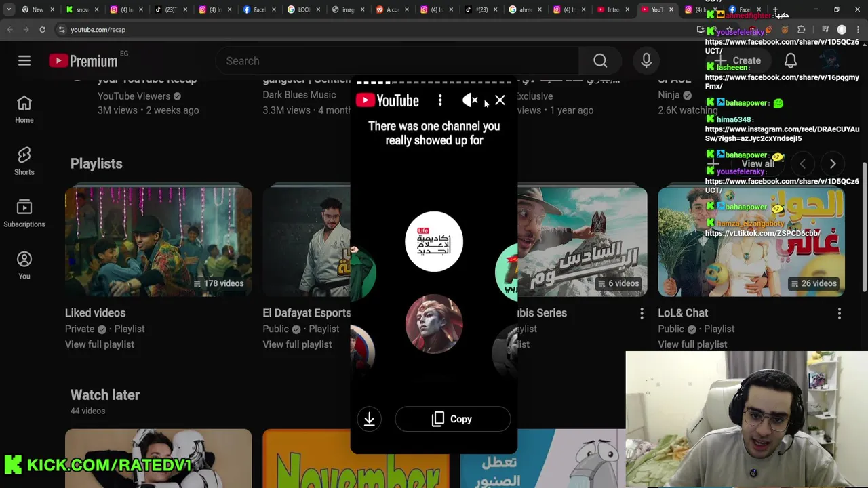Open the notifications bell
This screenshot has height=488, width=868.
point(791,61)
